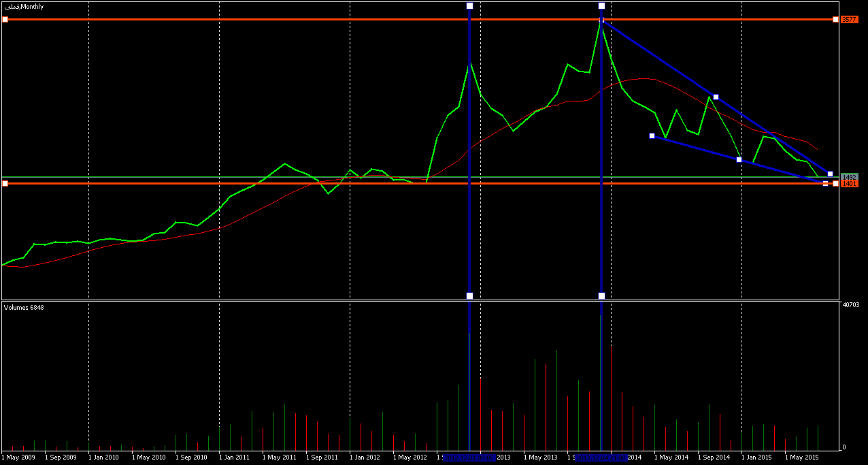This screenshot has width=868, height=465.
Task: Click left handle of the 3577 horizontal line
Action: (5, 20)
